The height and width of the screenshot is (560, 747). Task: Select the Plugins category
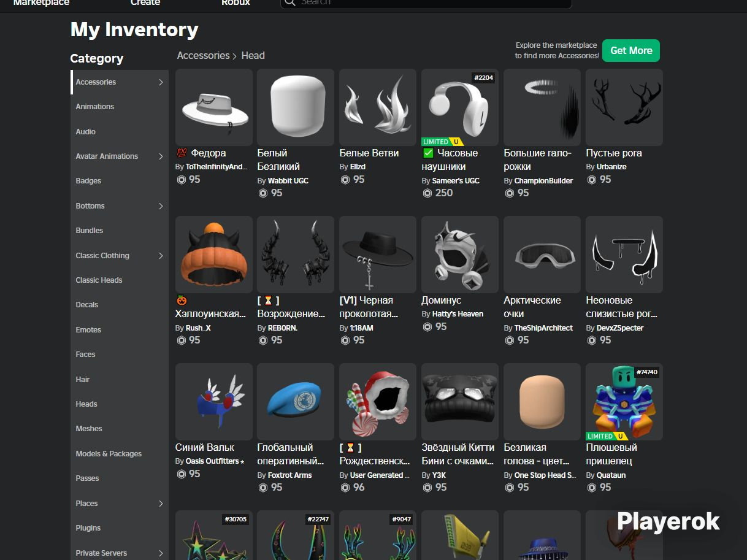pos(120,528)
